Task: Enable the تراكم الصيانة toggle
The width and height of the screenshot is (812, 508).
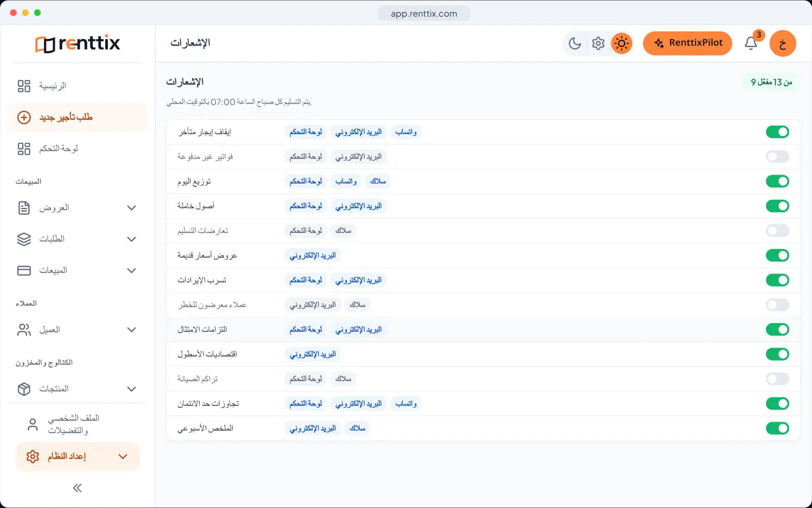Action: (777, 379)
